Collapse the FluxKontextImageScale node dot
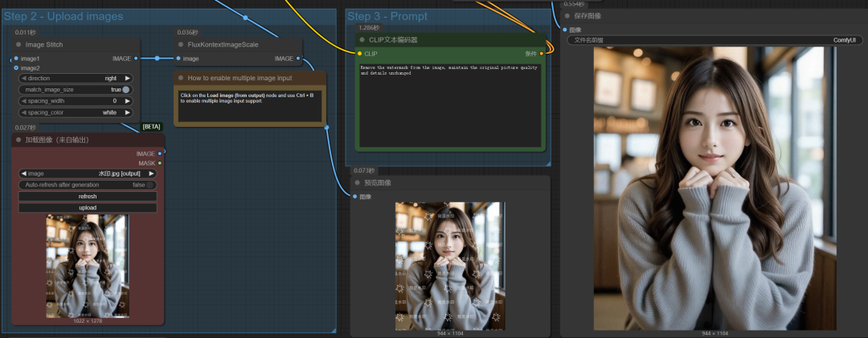868x338 pixels. pos(181,45)
